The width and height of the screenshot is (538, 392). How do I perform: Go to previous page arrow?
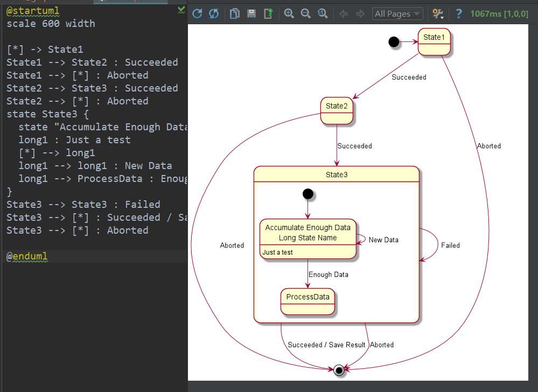344,14
